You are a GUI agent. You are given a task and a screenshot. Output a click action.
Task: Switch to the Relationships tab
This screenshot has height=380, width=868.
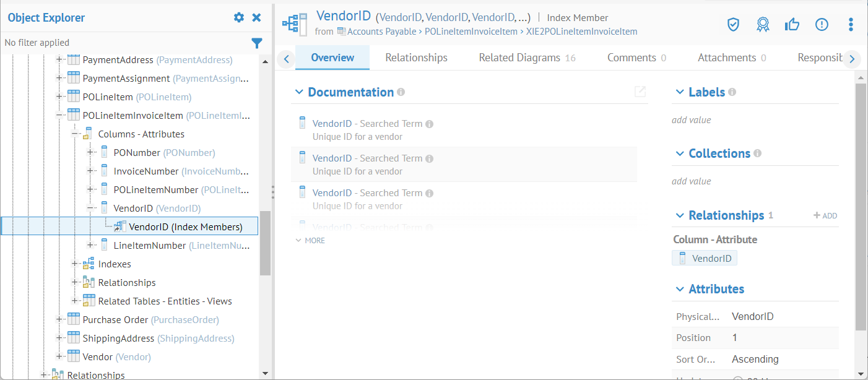[x=416, y=58]
